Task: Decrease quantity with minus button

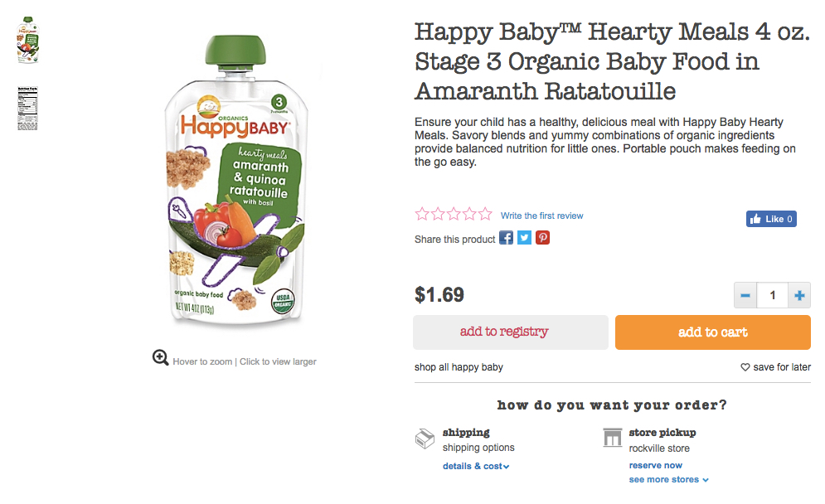Action: pyautogui.click(x=745, y=295)
